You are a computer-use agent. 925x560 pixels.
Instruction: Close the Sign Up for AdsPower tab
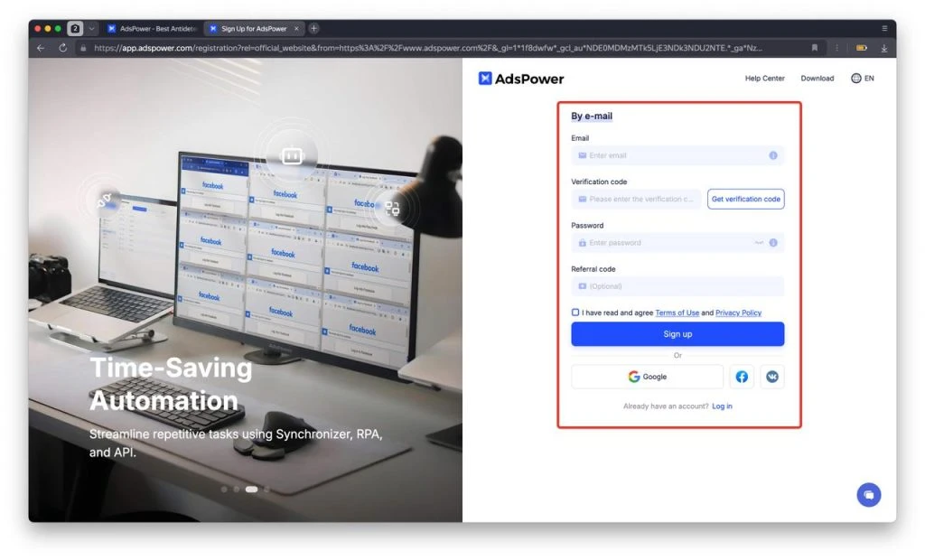point(296,28)
